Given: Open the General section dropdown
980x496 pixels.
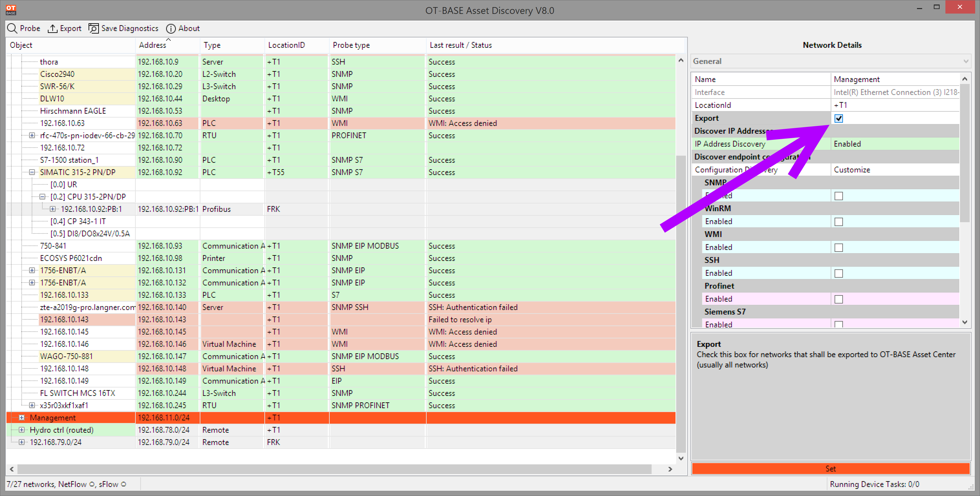Looking at the screenshot, I should pos(830,61).
